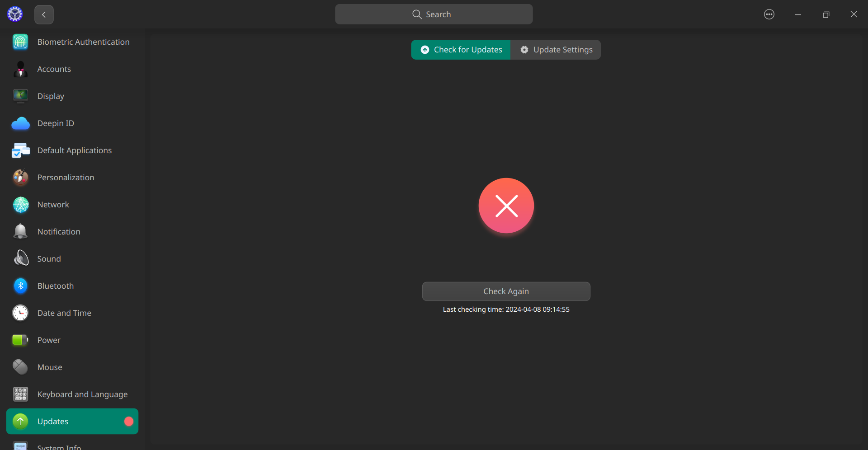Image resolution: width=868 pixels, height=450 pixels.
Task: Open Default Applications label
Action: 74,150
